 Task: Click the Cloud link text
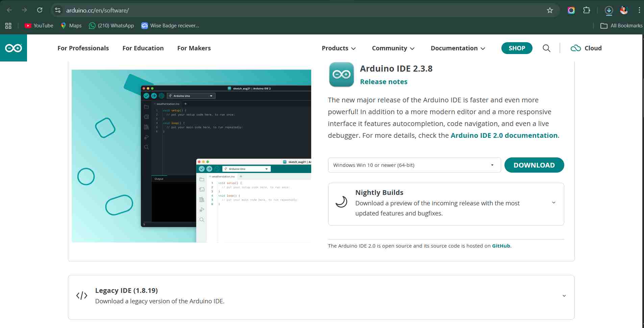click(x=593, y=48)
